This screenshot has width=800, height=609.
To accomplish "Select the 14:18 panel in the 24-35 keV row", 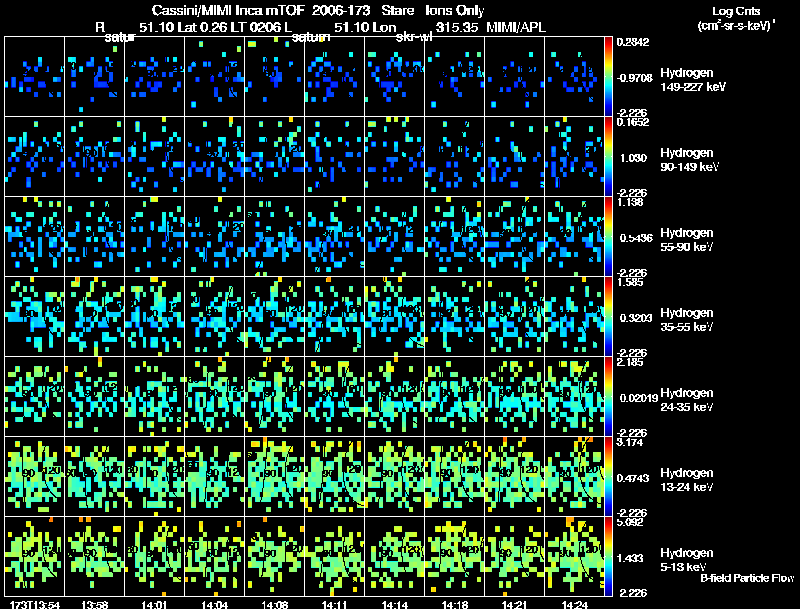I will coord(455,396).
